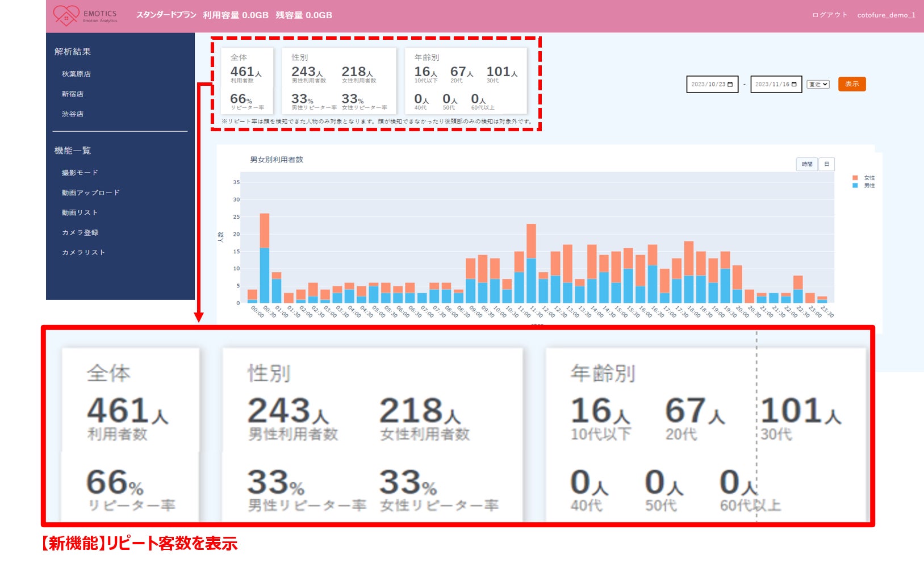924x563 pixels.
Task: Click the 機能一覧 sidebar heading
Action: [x=73, y=151]
